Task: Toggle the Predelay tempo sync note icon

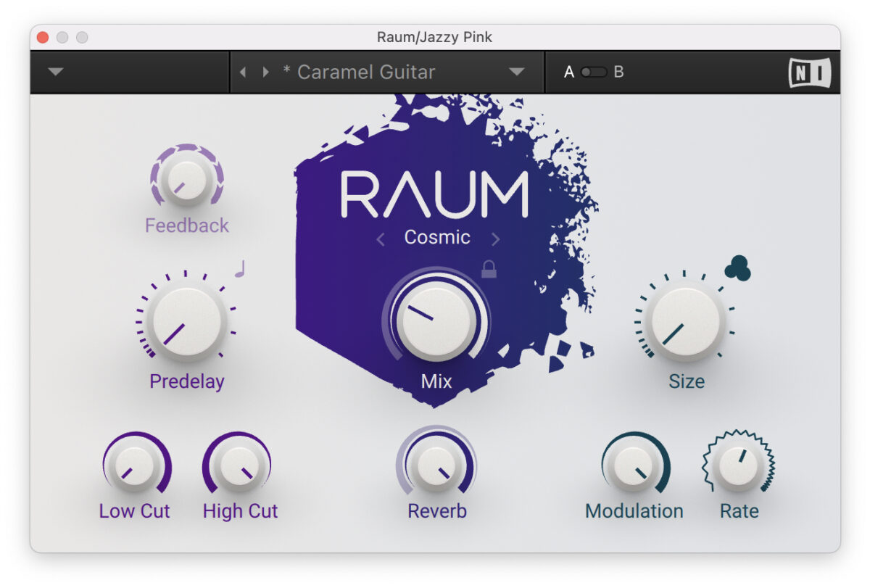Action: [x=240, y=269]
